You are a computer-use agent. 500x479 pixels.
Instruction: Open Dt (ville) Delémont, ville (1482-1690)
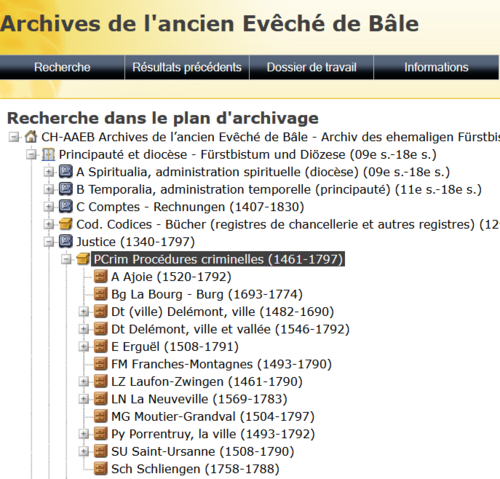222,312
